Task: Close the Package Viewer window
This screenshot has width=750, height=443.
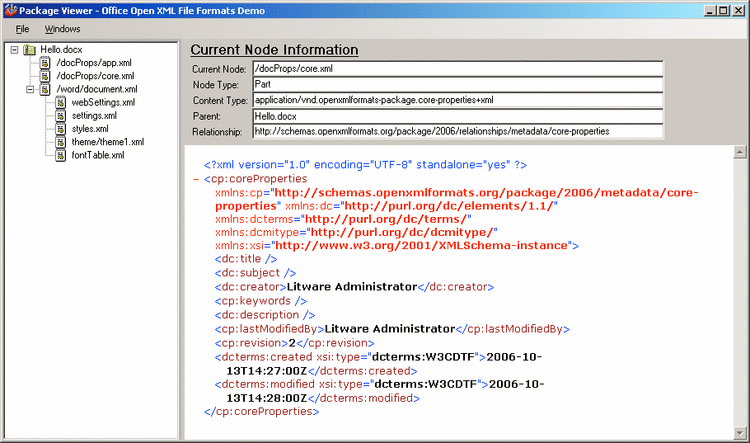Action: 739,10
